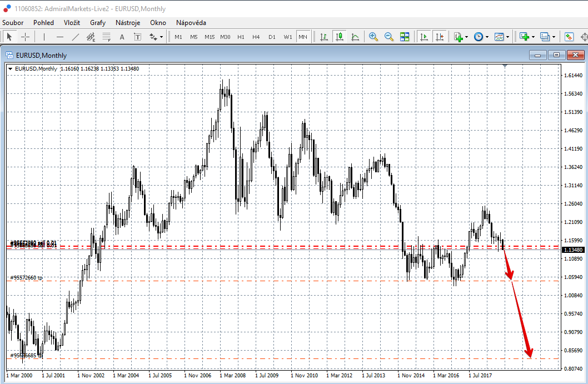
Task: Expand the Profiles dropdown arrow
Action: (554, 37)
